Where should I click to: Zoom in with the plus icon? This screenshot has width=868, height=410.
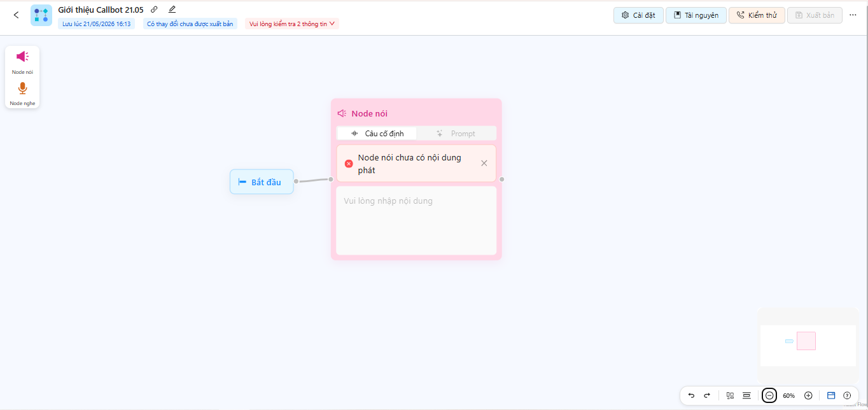click(808, 395)
